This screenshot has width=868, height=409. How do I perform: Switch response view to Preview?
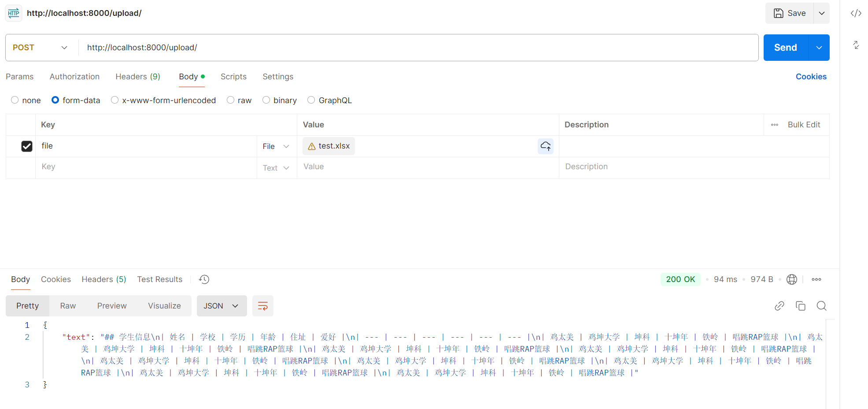tap(112, 306)
